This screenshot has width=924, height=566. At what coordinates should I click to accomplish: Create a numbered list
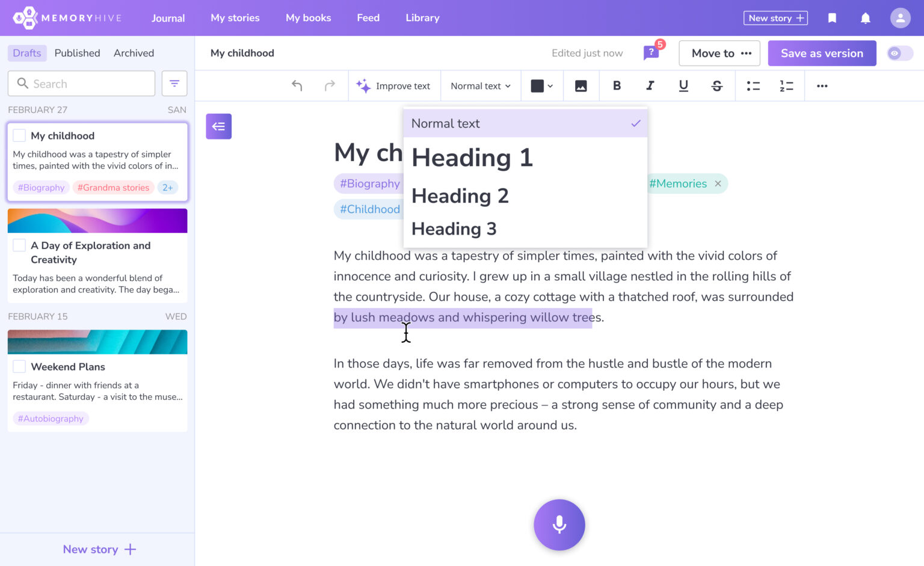[786, 86]
